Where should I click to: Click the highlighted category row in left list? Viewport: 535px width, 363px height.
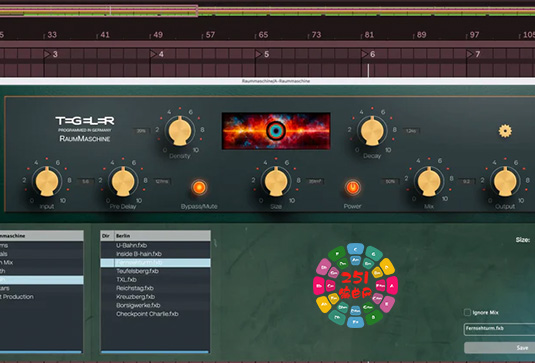[42, 280]
